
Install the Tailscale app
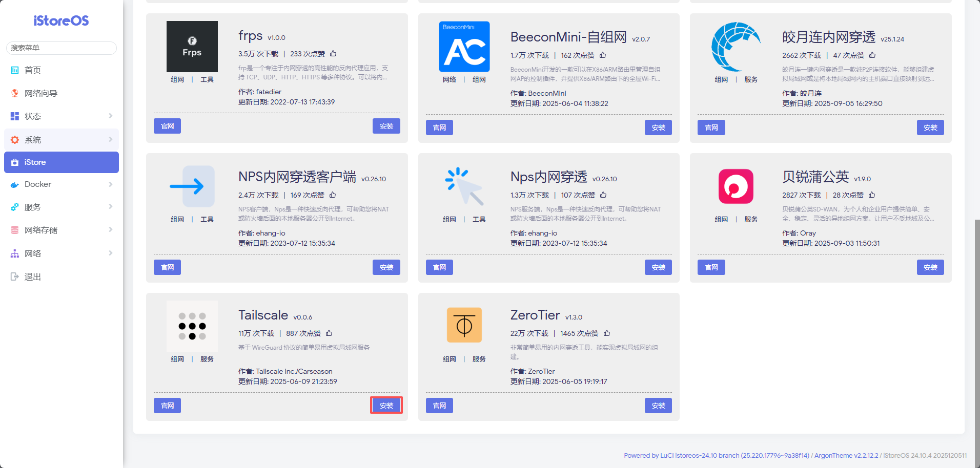tap(386, 405)
